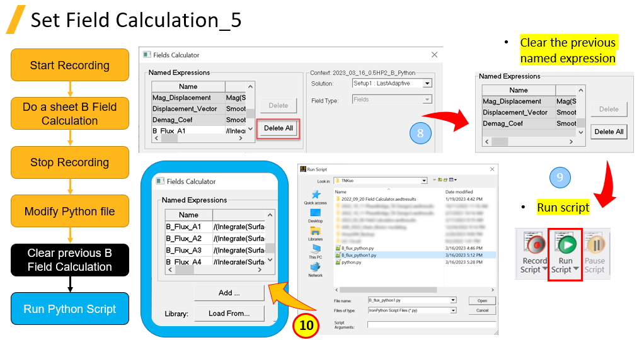Screen dimensions: 644x340
Task: Select This PC in the places sidebar
Action: pos(315,251)
